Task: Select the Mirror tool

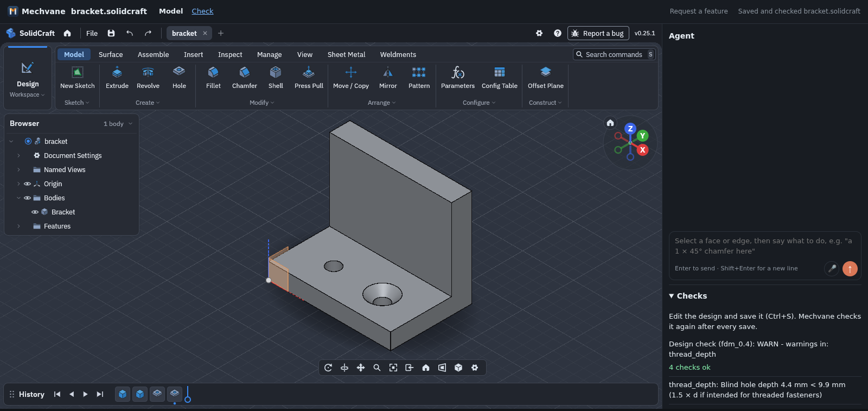Action: click(x=388, y=78)
